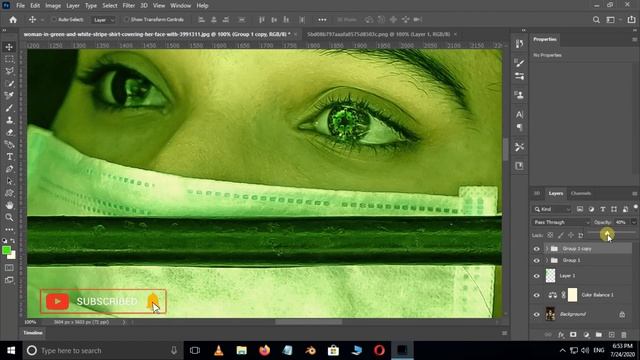Screen dimensions: 640x360
Task: Open the Character panel icon in dock
Action: 519,114
